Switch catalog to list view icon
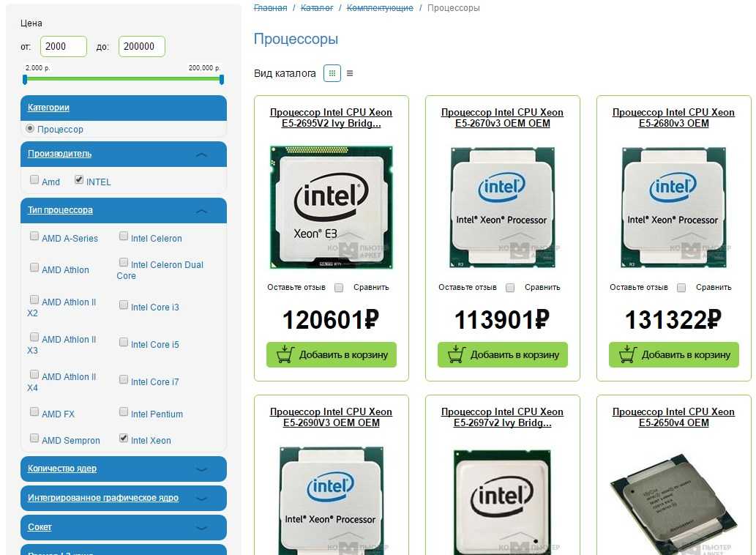 coord(350,73)
